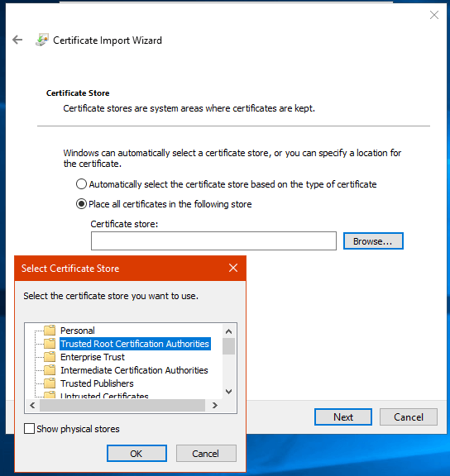This screenshot has height=476, width=450.
Task: Click the Intermediate Certification Authorities folder icon
Action: coord(50,370)
